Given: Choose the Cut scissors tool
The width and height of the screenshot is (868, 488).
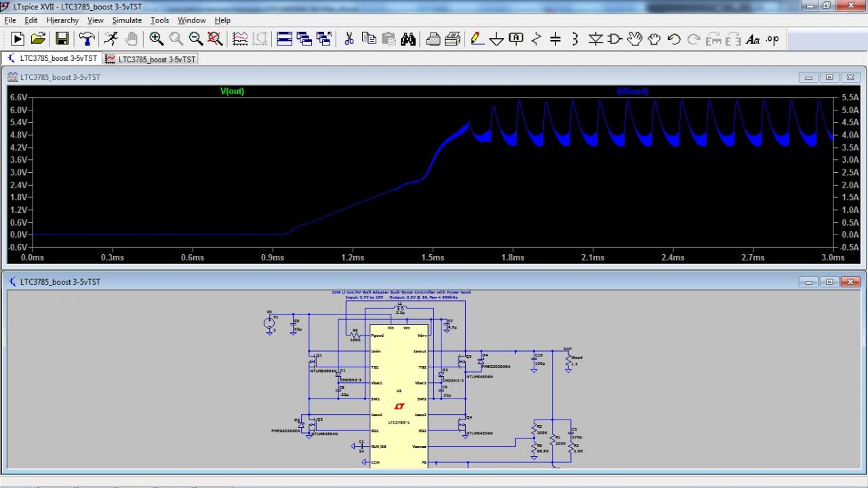Looking at the screenshot, I should coord(349,39).
